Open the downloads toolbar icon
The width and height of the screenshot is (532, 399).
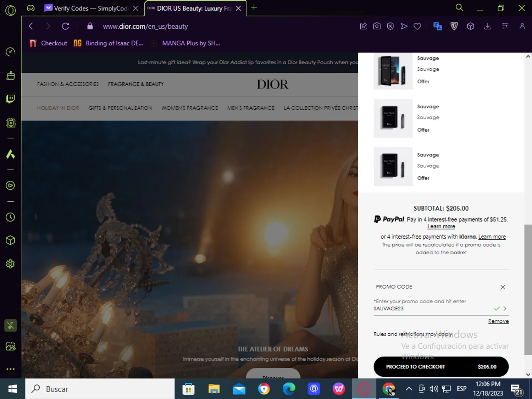488,26
